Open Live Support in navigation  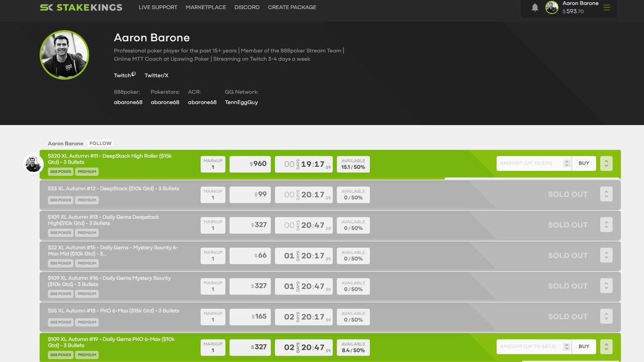158,8
